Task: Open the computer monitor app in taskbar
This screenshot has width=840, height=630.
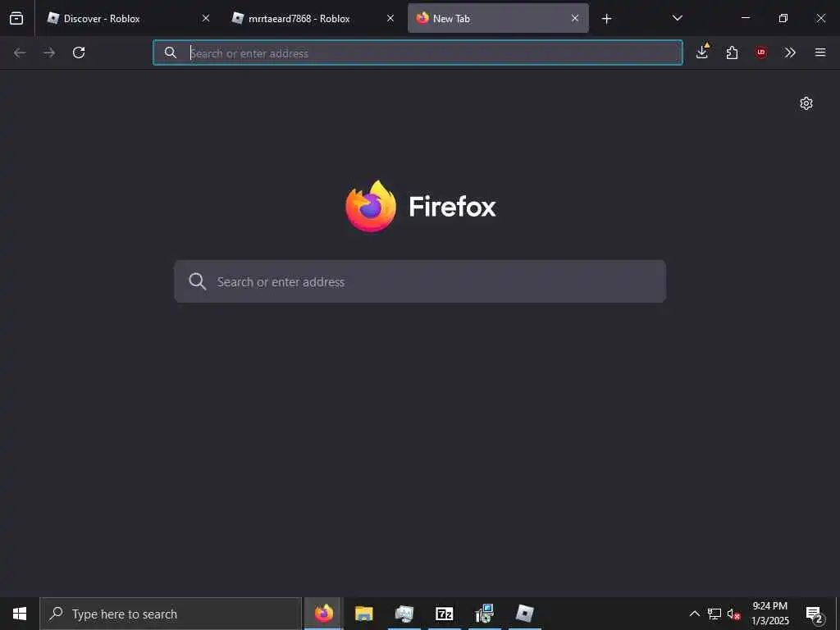Action: coord(404,614)
